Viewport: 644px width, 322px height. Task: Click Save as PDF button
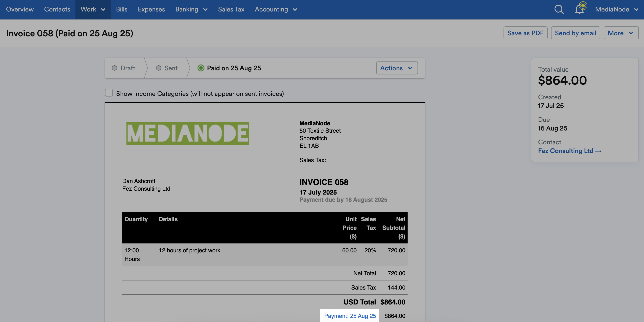pos(525,33)
